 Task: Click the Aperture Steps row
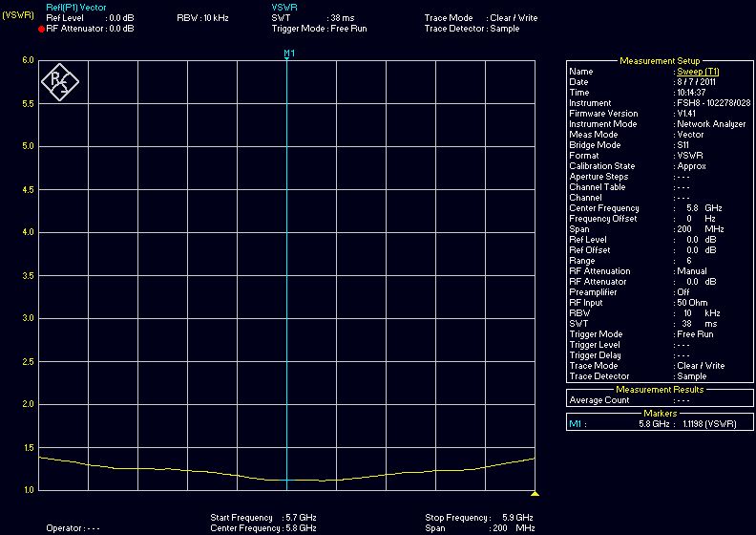click(660, 177)
